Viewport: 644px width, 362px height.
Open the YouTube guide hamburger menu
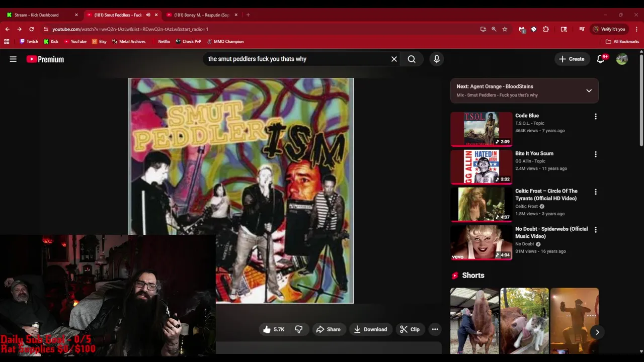[13, 59]
